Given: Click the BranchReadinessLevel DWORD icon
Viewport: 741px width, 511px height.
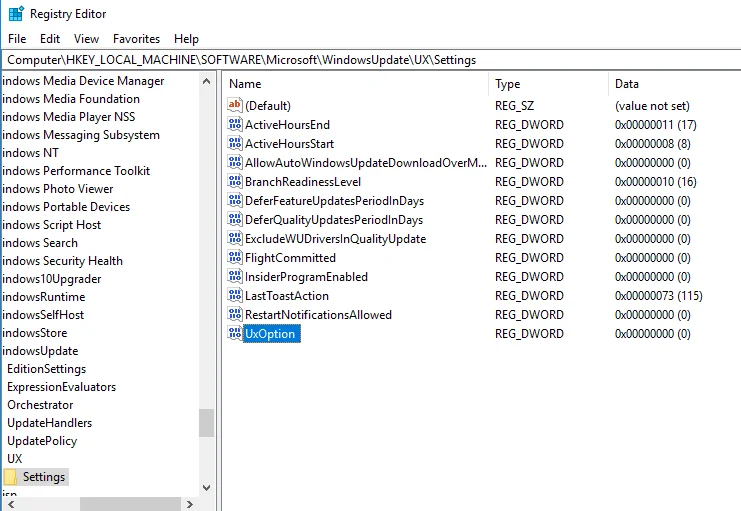Looking at the screenshot, I should 234,181.
